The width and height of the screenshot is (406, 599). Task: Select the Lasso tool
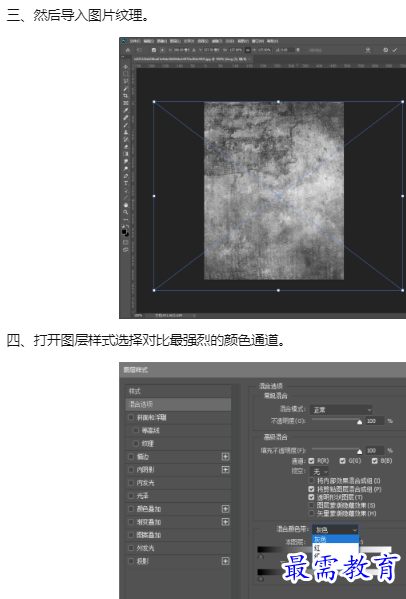(126, 81)
